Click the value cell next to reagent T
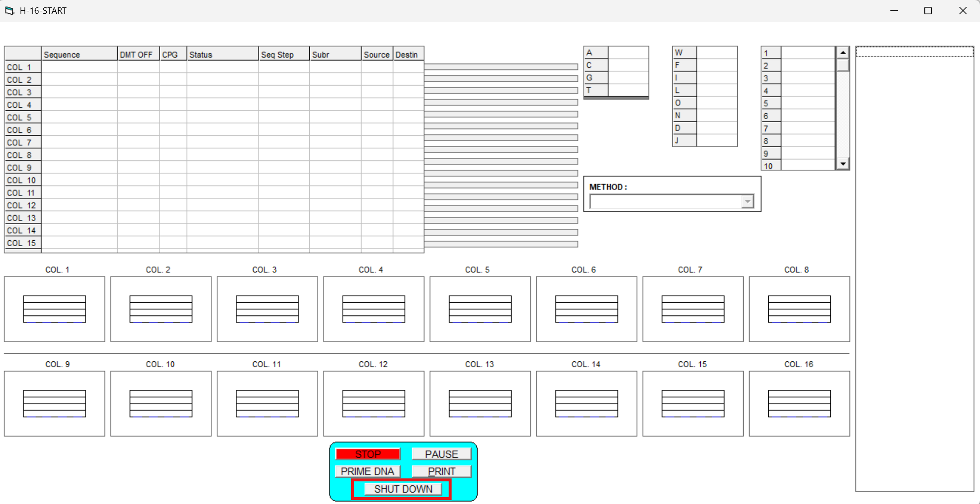The height and width of the screenshot is (504, 980). click(628, 90)
